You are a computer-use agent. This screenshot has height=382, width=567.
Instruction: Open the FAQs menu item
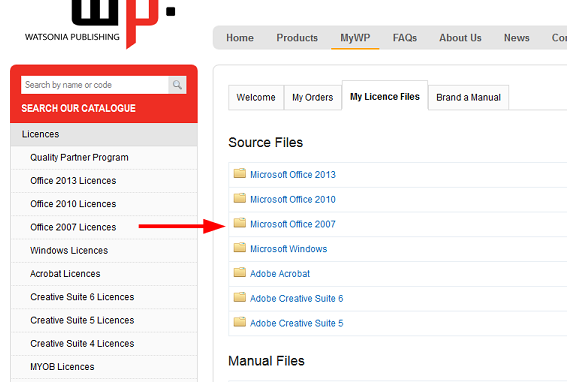[405, 38]
